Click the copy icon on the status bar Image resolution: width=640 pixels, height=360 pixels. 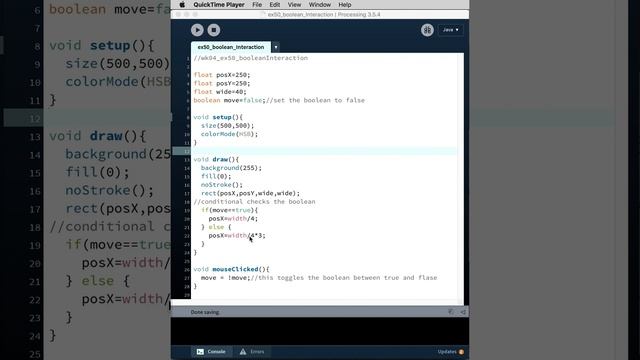point(451,312)
